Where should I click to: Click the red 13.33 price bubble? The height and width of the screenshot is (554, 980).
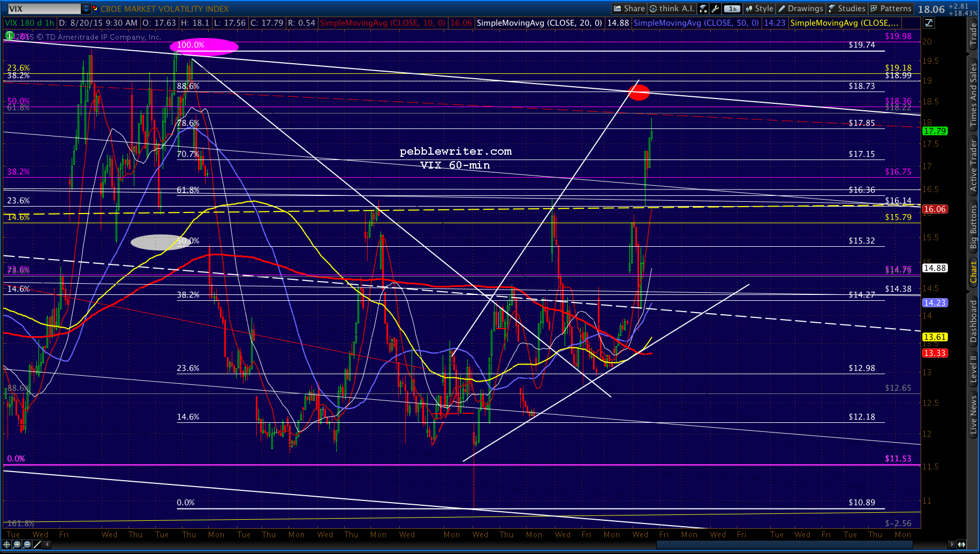[x=935, y=353]
